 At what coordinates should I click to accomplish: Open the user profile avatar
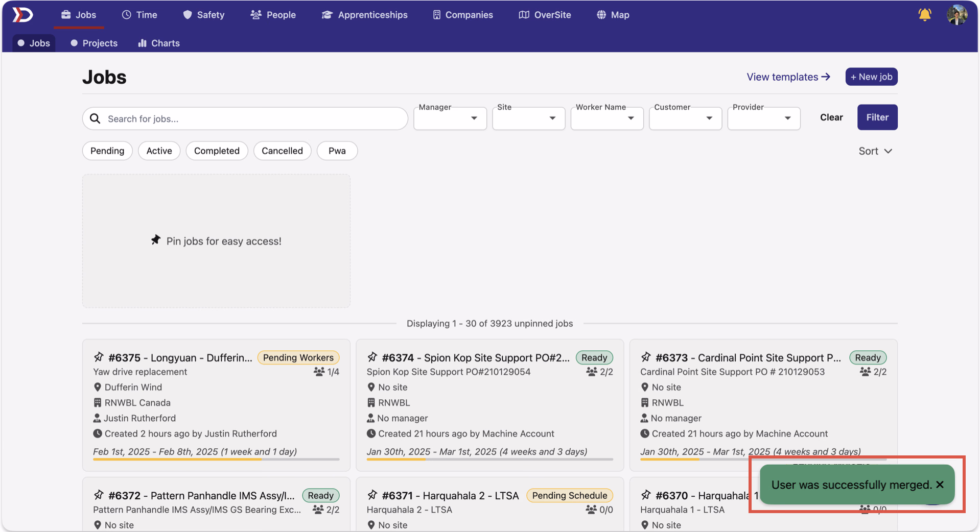tap(956, 15)
